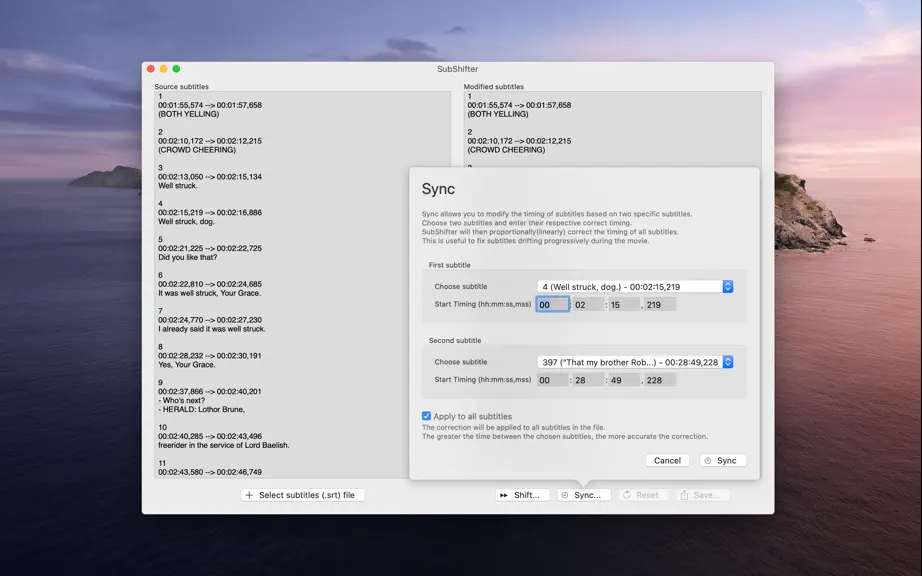The height and width of the screenshot is (576, 922).
Task: Click the fast-forward icon on Shift button
Action: click(504, 495)
